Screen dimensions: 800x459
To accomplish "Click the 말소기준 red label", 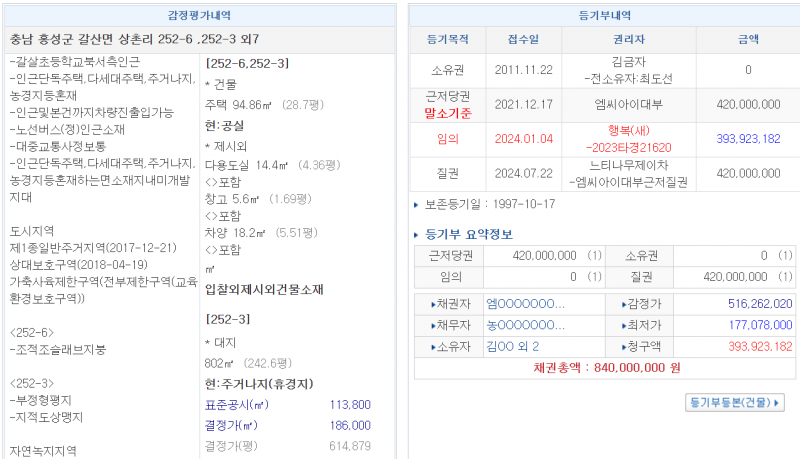I will coord(447,112).
